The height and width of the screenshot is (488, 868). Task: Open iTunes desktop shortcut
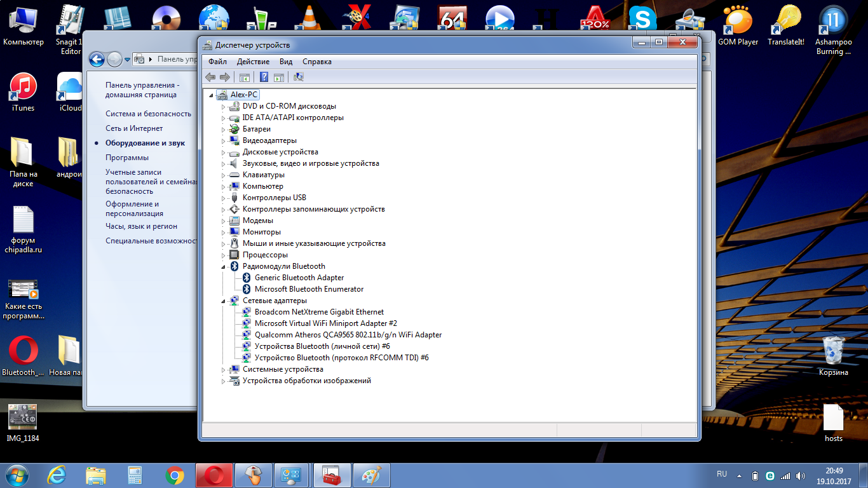pyautogui.click(x=24, y=93)
